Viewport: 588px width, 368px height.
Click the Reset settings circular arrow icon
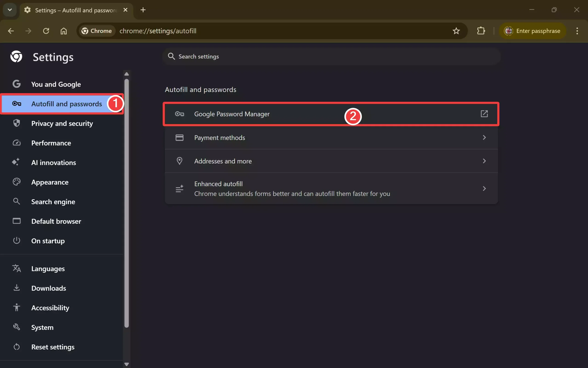[x=16, y=347]
